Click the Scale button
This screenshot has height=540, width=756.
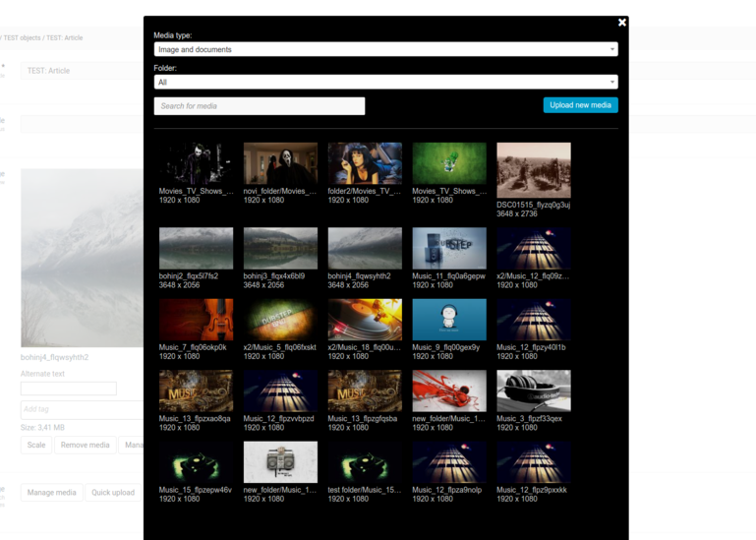pyautogui.click(x=35, y=446)
